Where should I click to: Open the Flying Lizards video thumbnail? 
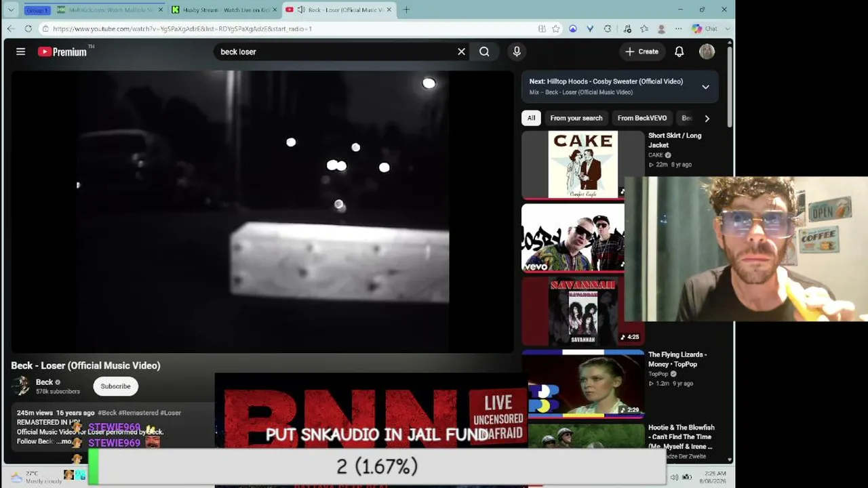(583, 383)
